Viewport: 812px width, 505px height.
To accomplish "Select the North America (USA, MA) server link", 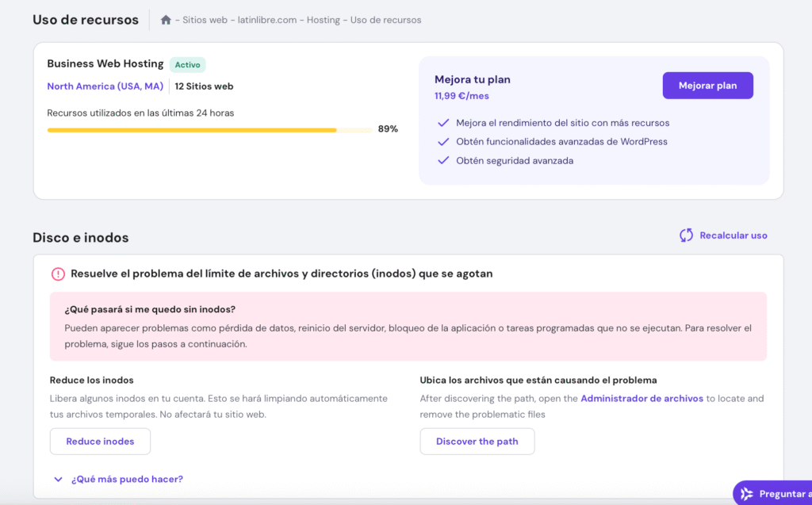I will point(105,86).
